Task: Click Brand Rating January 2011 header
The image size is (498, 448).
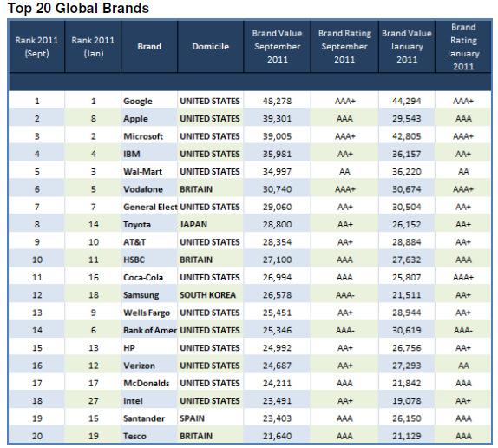Action: tap(463, 47)
